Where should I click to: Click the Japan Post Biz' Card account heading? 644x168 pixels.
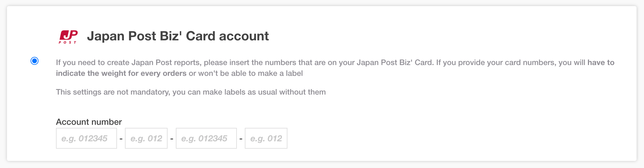click(178, 36)
